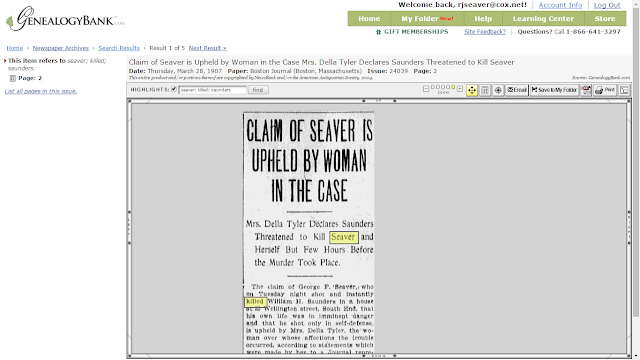The height and width of the screenshot is (360, 640).
Task: Click the highlighted word killed in article
Action: coord(255,302)
